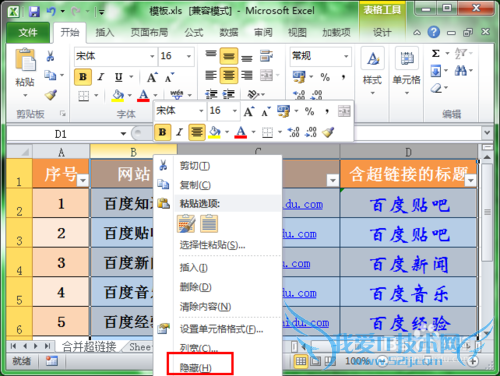Image resolution: width=500 pixels, height=376 pixels.
Task: Toggle Underline in the ribbon font group
Action: [x=119, y=77]
